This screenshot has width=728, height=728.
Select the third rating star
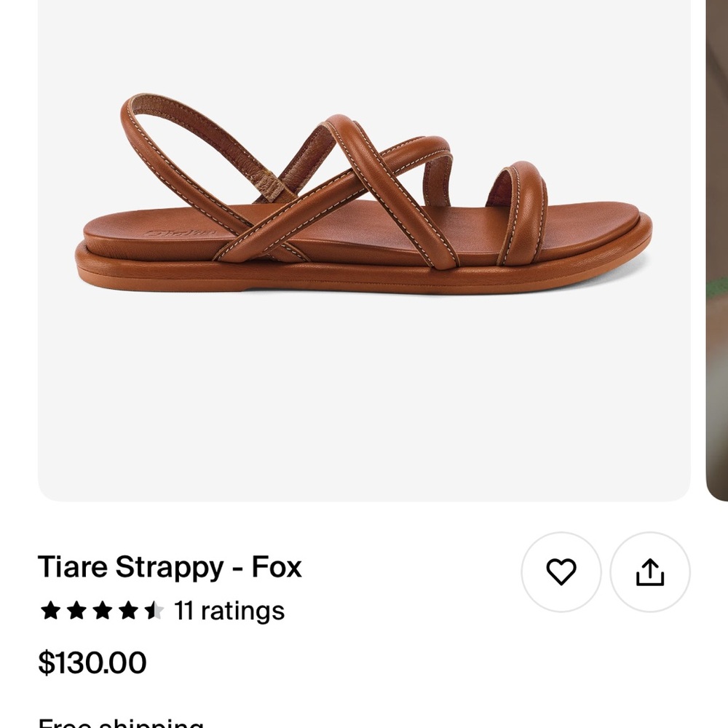coord(103,612)
